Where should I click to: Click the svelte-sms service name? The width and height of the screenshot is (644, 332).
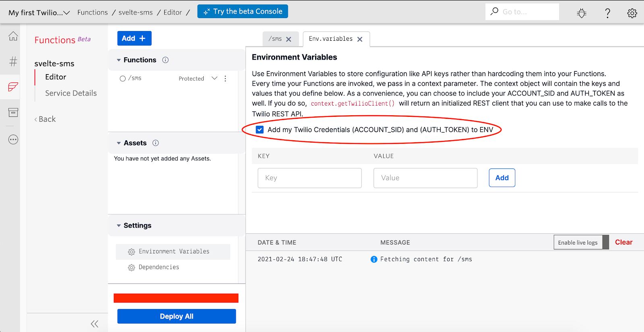(x=54, y=64)
